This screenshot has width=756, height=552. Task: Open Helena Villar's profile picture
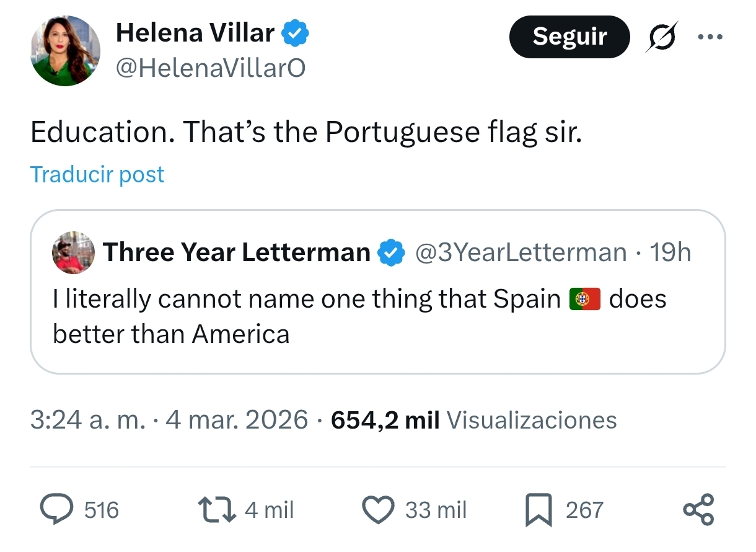[65, 51]
